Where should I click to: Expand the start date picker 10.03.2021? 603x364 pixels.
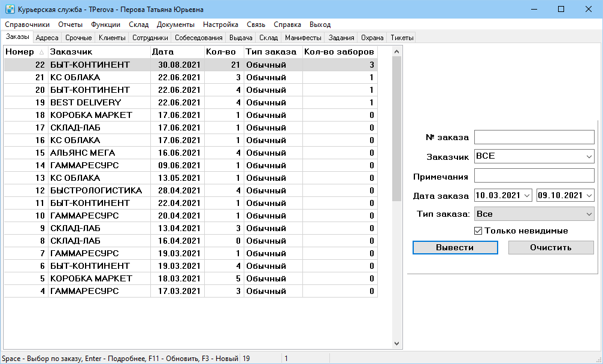pos(526,195)
